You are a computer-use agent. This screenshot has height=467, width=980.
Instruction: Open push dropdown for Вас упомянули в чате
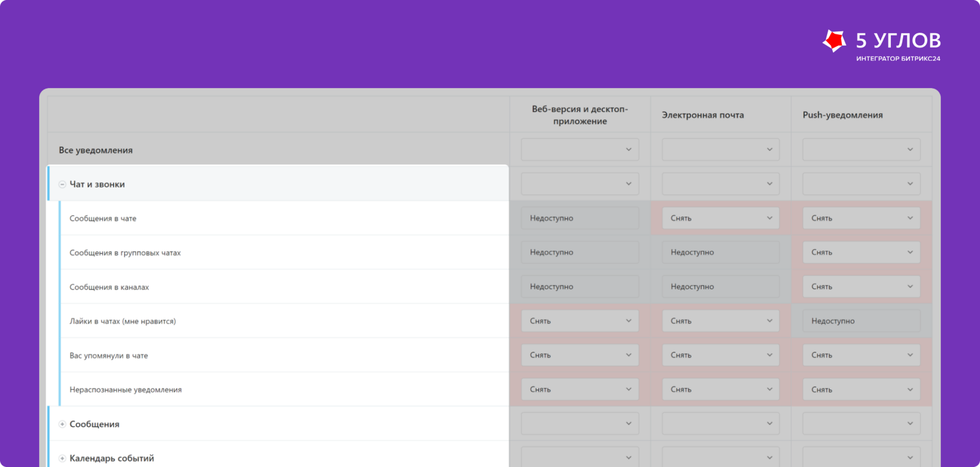(862, 355)
